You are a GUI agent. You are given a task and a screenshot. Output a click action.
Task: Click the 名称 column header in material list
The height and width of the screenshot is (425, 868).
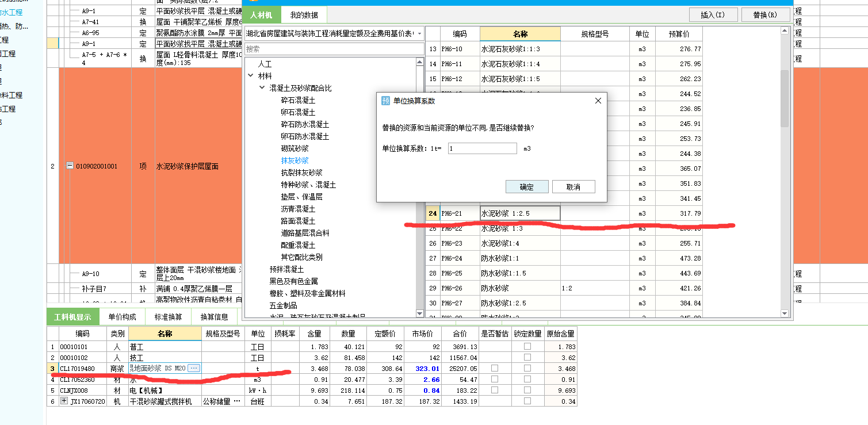[520, 34]
